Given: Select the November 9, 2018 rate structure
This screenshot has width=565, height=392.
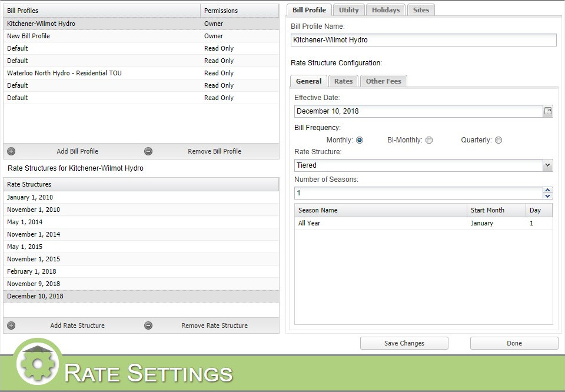Looking at the screenshot, I should pos(141,284).
